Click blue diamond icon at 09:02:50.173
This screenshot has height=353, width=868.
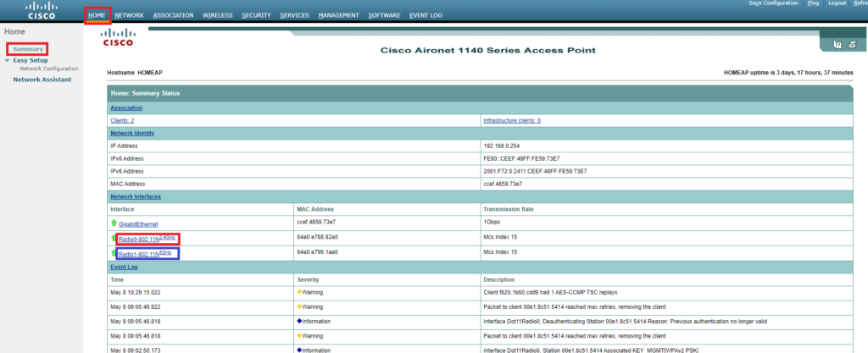(x=299, y=350)
